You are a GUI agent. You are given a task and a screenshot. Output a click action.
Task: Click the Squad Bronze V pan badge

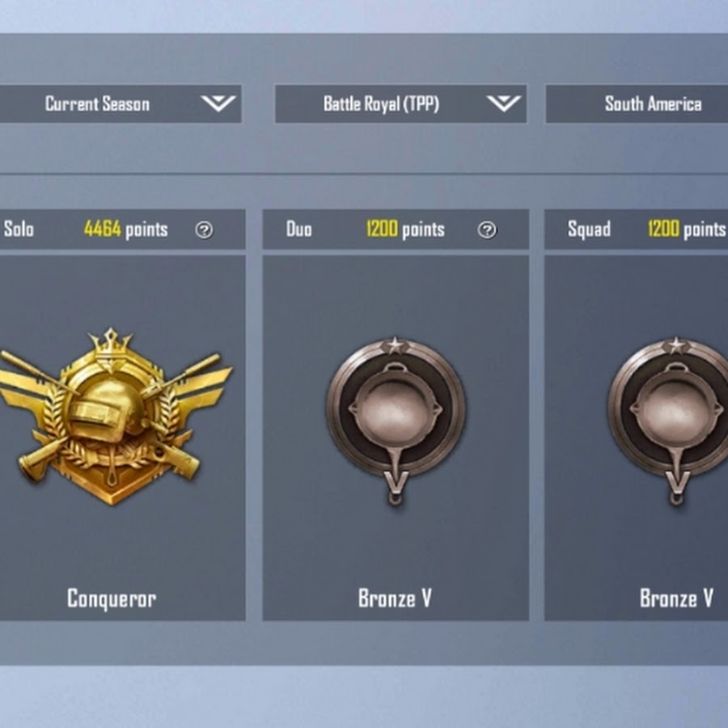(669, 421)
